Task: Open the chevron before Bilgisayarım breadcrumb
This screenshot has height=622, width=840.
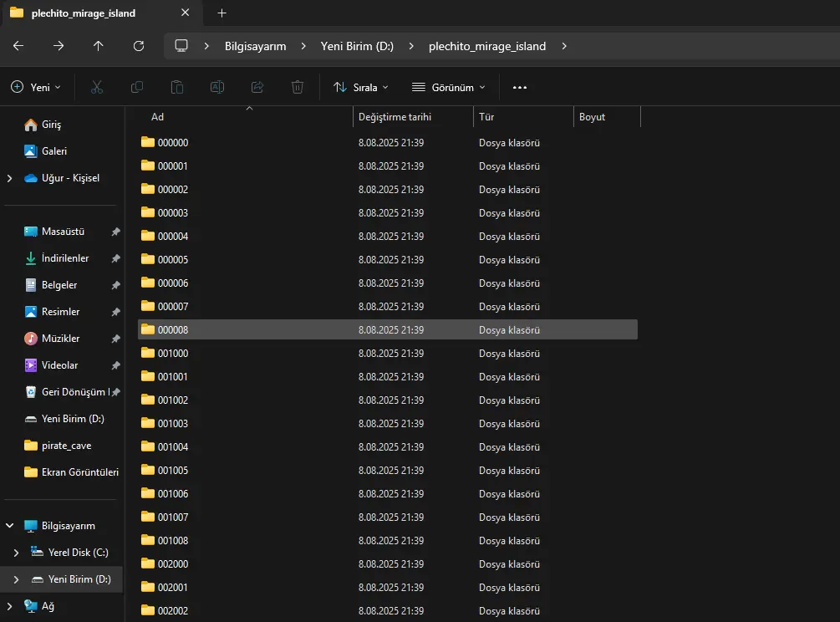Action: pyautogui.click(x=206, y=46)
